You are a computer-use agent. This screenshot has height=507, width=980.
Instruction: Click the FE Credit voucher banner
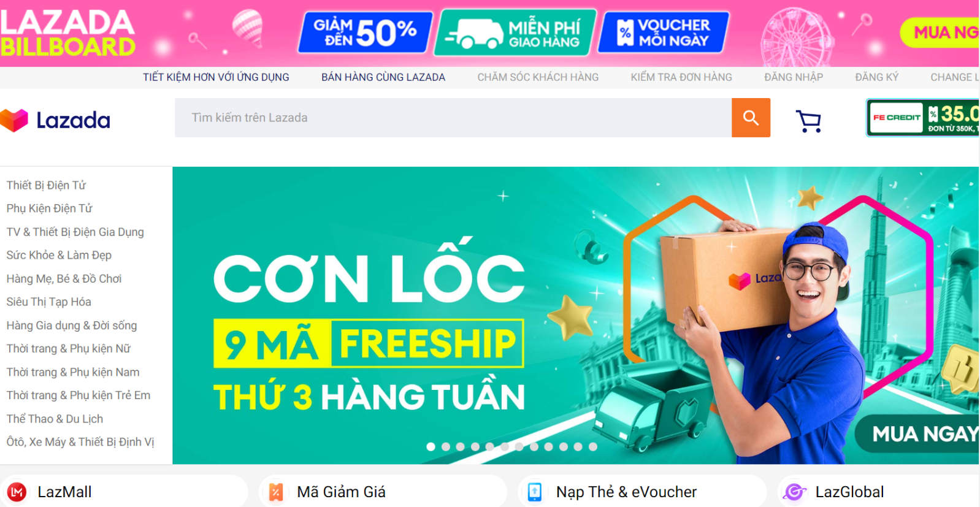pos(923,118)
